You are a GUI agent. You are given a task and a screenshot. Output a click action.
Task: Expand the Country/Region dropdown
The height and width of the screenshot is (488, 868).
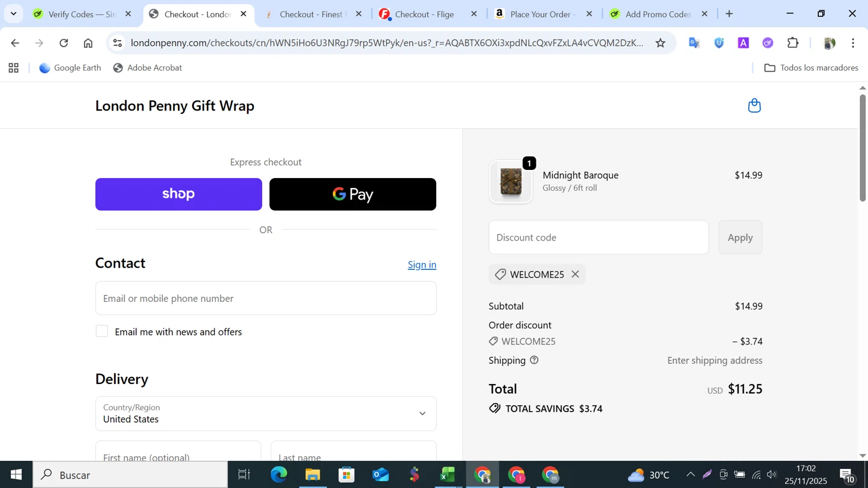[x=266, y=413]
